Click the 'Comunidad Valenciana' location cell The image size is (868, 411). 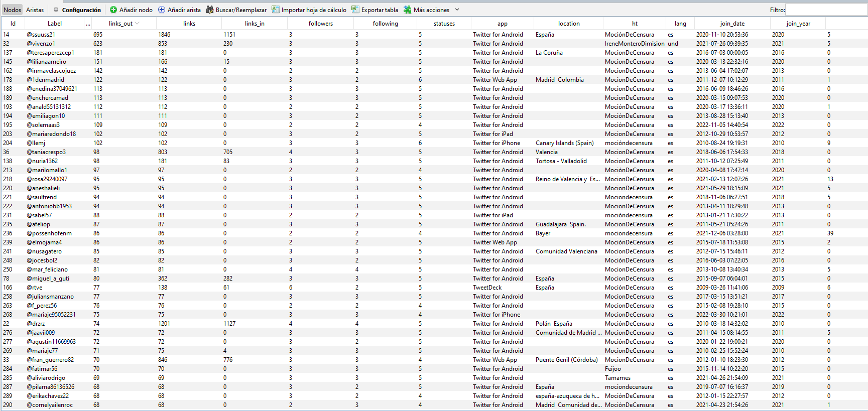tap(566, 251)
